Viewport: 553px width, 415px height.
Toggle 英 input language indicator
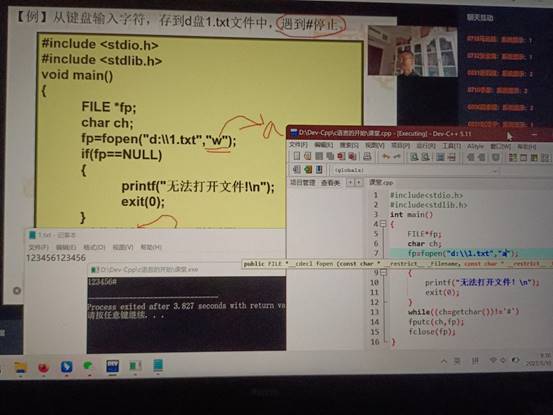(x=457, y=361)
